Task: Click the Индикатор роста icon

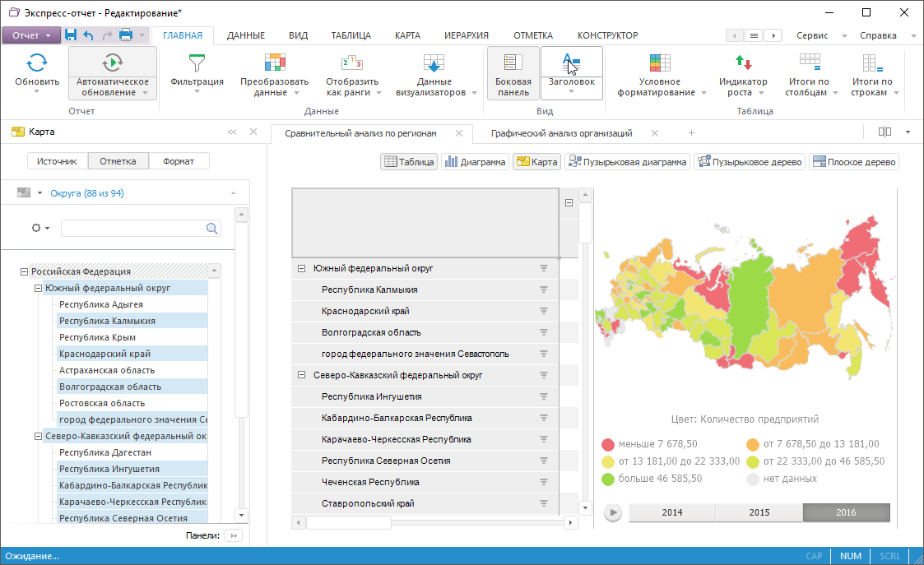Action: pos(743,63)
